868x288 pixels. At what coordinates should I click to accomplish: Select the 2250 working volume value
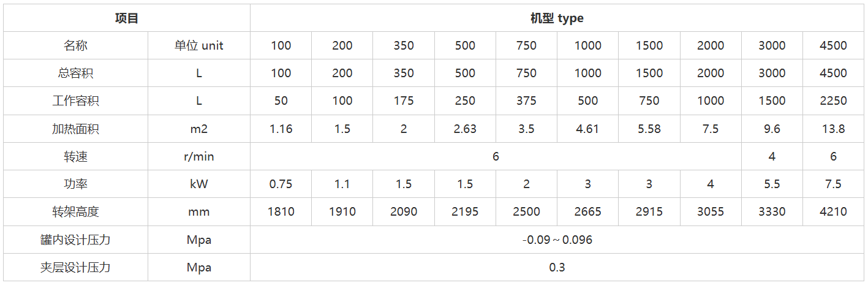(833, 101)
